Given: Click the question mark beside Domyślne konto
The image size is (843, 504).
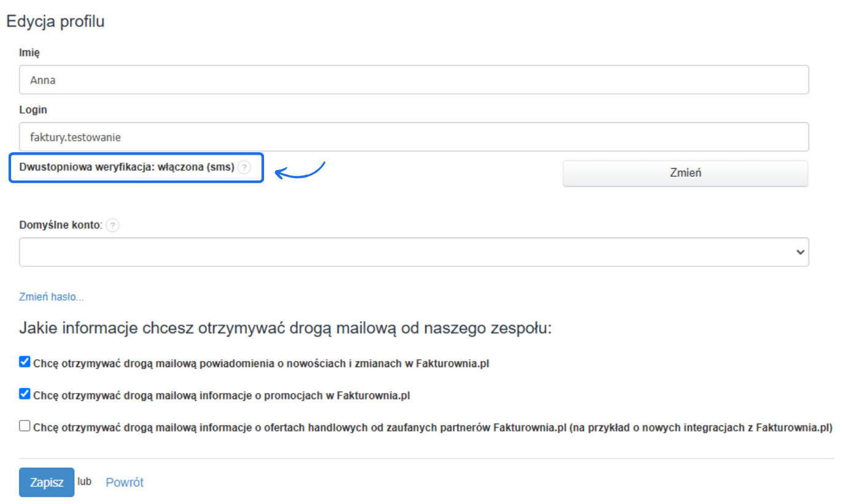Looking at the screenshot, I should (112, 225).
